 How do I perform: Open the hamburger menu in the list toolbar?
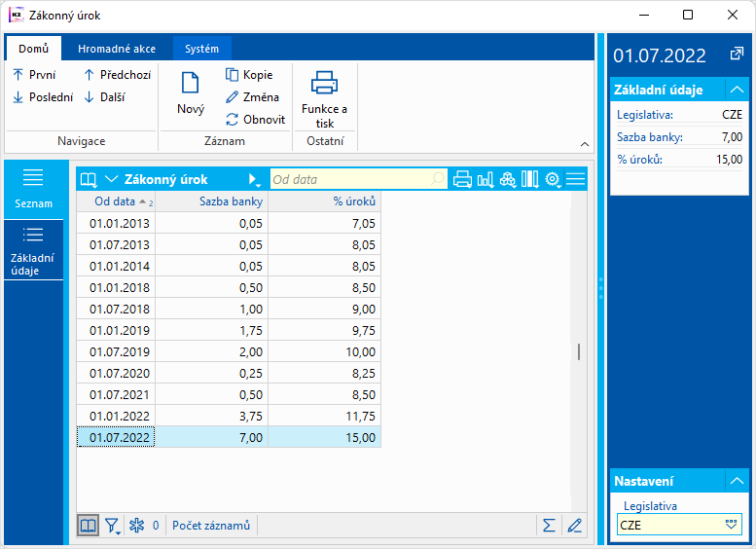tap(576, 179)
